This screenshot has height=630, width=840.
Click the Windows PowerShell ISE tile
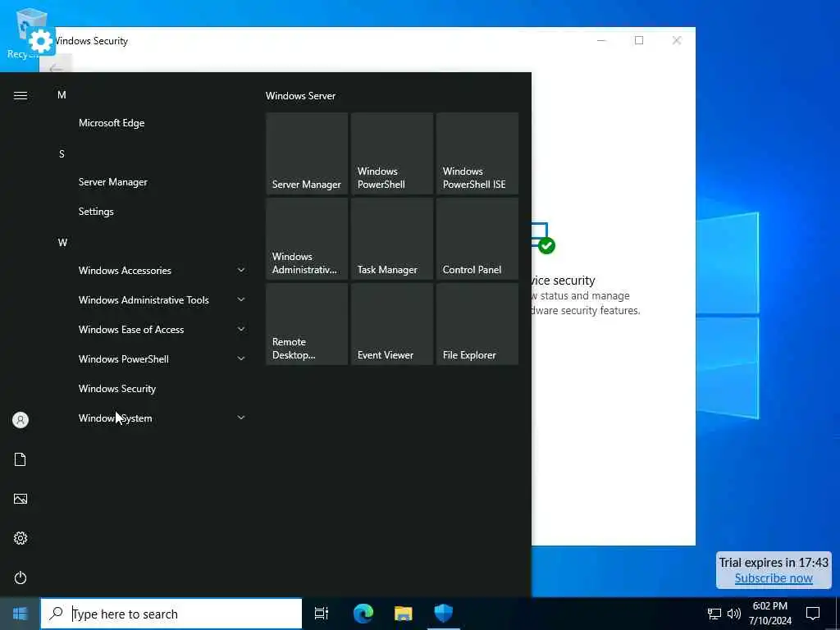pyautogui.click(x=477, y=153)
